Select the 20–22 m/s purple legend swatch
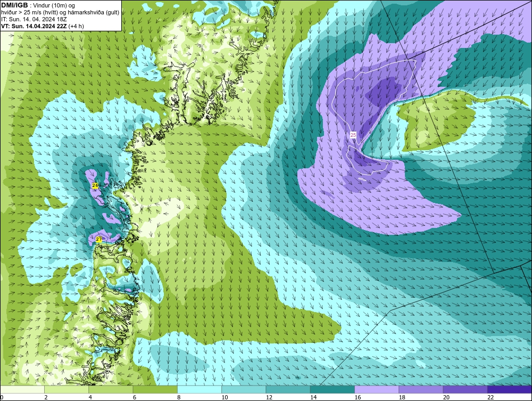This screenshot has height=401, width=532. click(x=465, y=389)
